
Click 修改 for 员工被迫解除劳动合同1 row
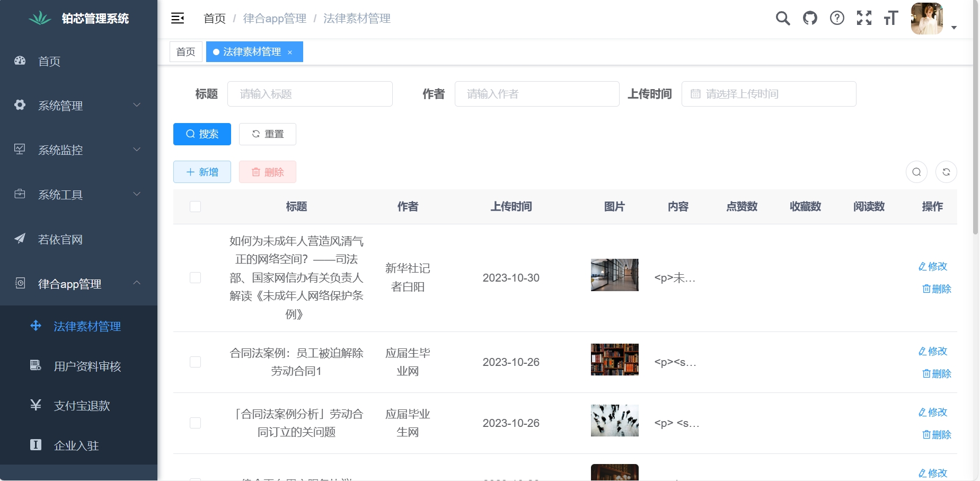click(x=933, y=351)
